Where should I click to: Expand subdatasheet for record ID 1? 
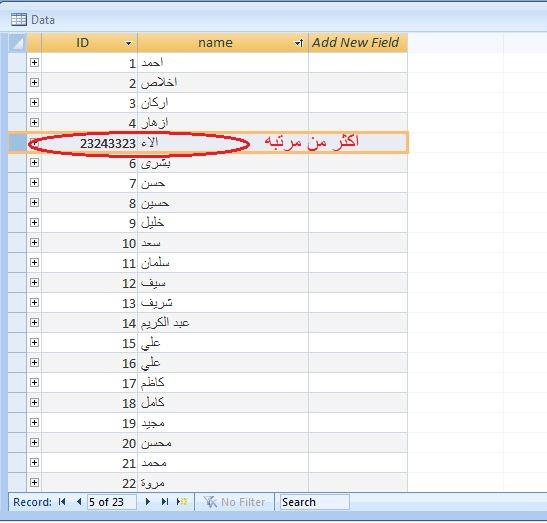point(34,62)
